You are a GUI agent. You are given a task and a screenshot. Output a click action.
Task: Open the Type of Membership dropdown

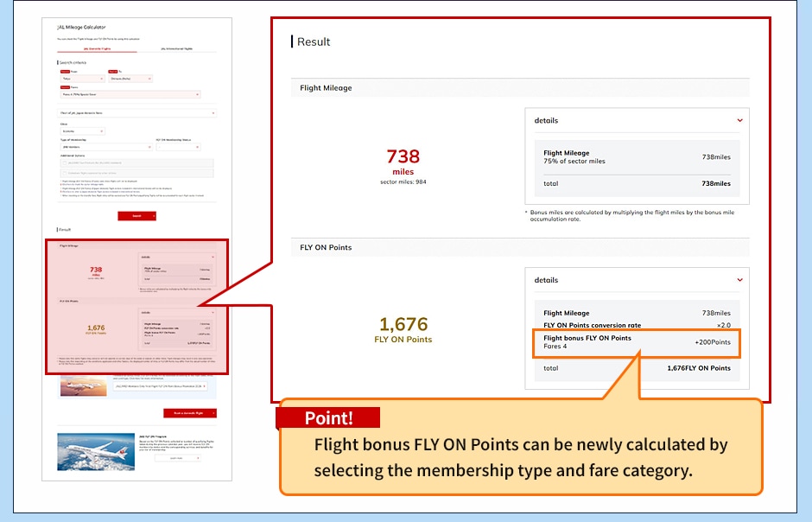pyautogui.click(x=106, y=147)
